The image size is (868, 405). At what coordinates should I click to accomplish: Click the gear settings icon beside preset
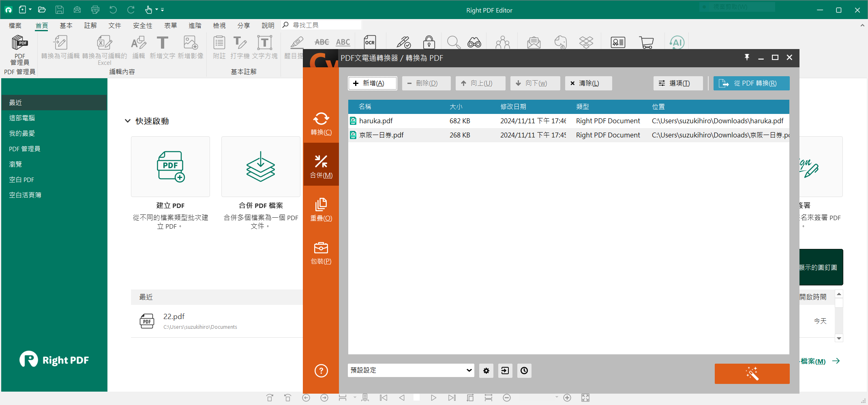coord(486,371)
